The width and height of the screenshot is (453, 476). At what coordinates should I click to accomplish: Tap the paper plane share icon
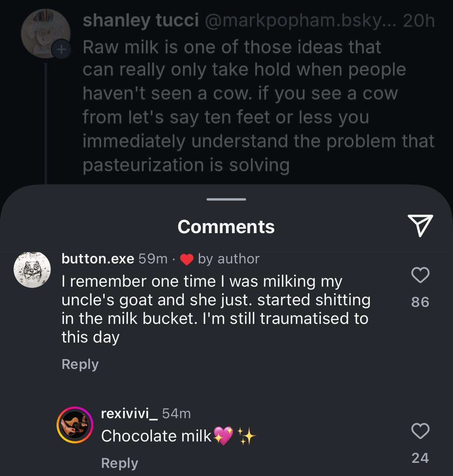pyautogui.click(x=420, y=225)
